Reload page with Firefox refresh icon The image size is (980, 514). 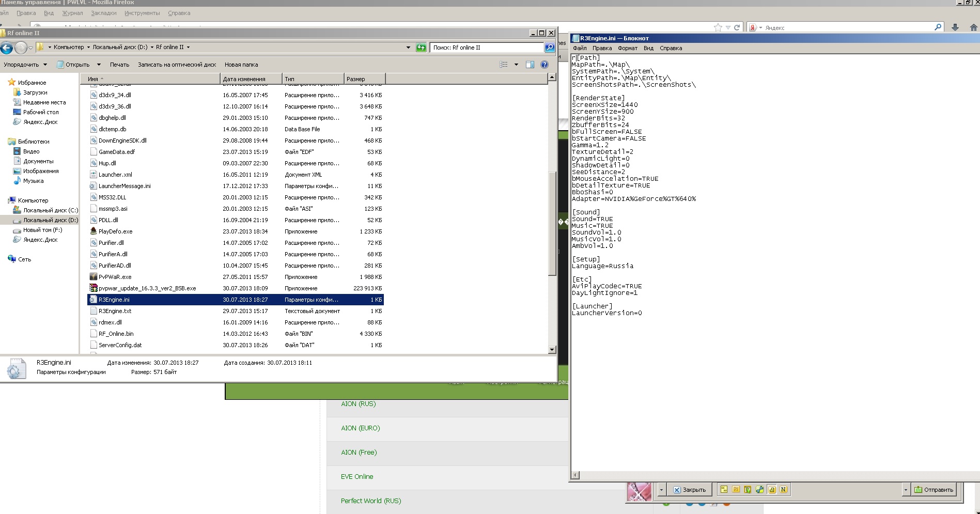tap(737, 28)
